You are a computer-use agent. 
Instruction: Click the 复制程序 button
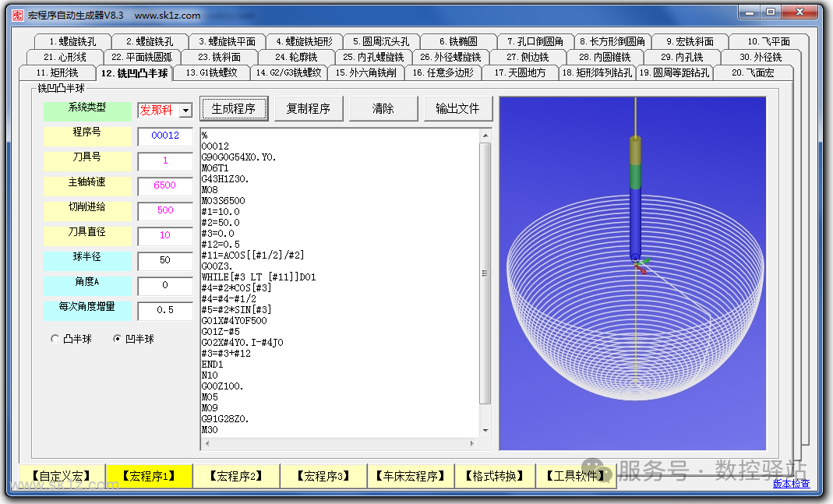(x=309, y=109)
